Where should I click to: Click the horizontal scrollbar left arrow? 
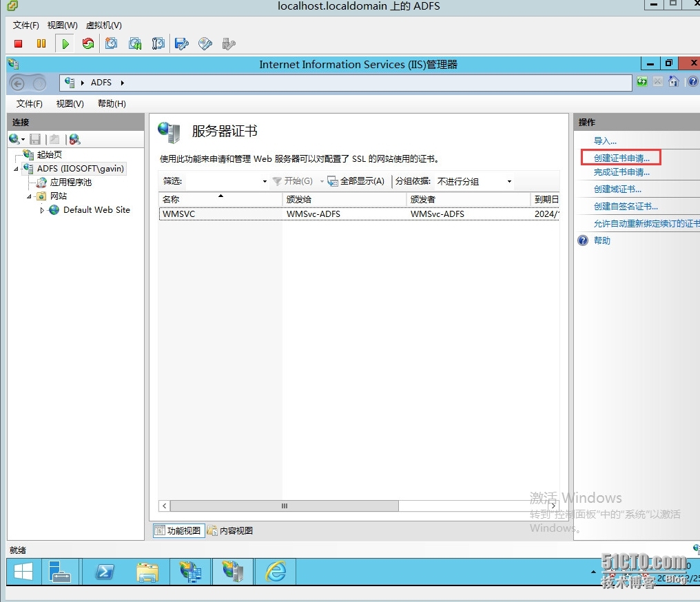[x=164, y=506]
